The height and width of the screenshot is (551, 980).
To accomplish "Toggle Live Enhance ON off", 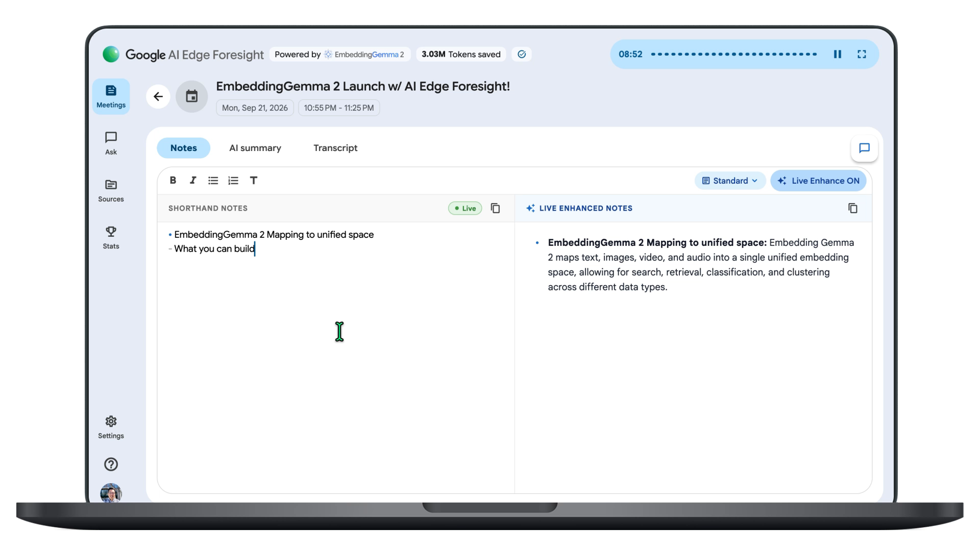I will coord(818,181).
